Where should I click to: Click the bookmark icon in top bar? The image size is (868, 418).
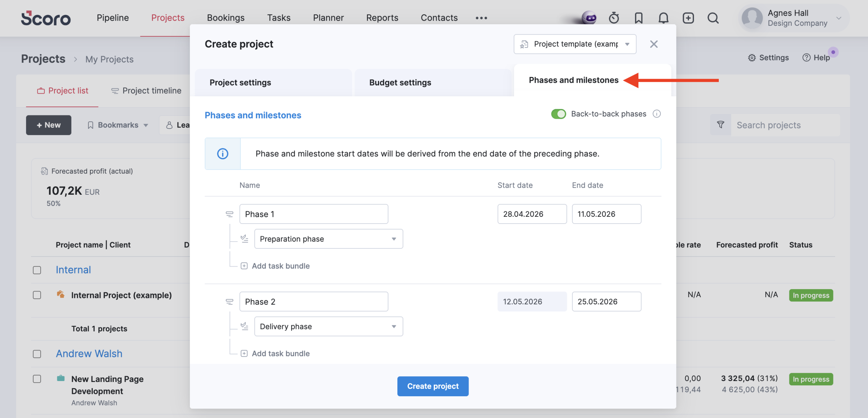click(638, 18)
